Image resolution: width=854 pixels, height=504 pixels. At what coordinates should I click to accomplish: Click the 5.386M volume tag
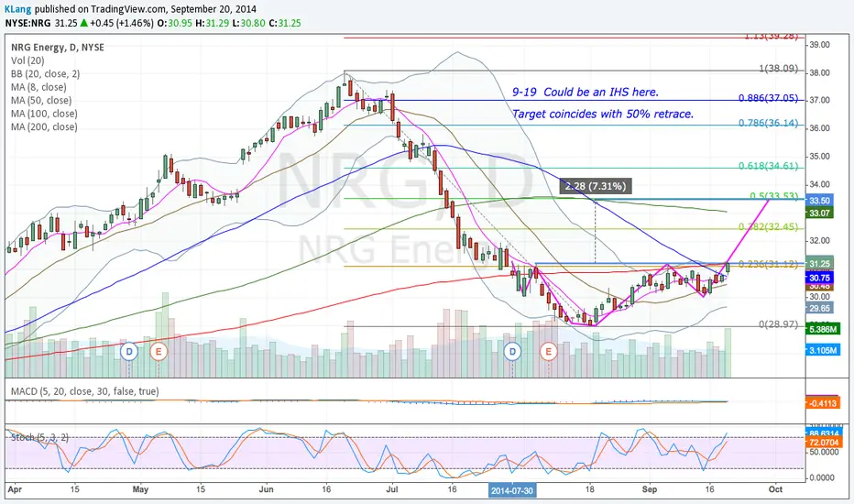tap(823, 330)
